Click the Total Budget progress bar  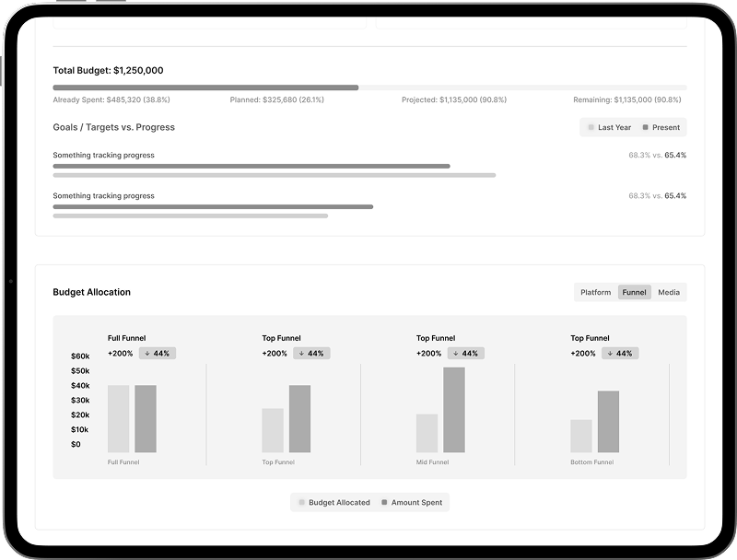370,87
